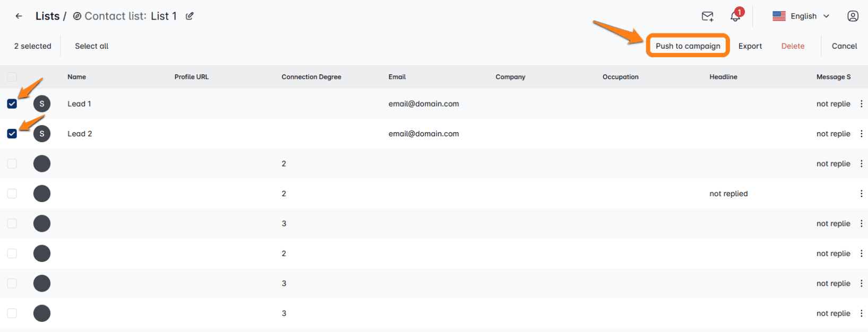Open notifications bell with red badge
This screenshot has width=868, height=332.
[736, 15]
